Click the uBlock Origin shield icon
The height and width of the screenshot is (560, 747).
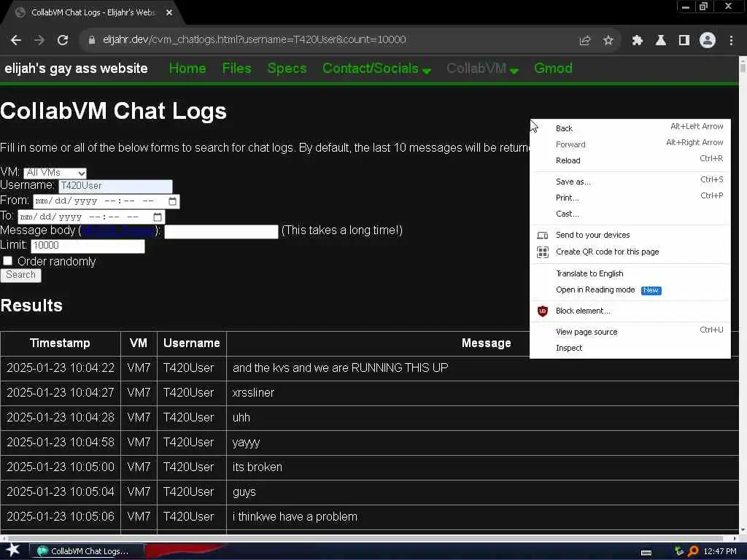point(542,311)
